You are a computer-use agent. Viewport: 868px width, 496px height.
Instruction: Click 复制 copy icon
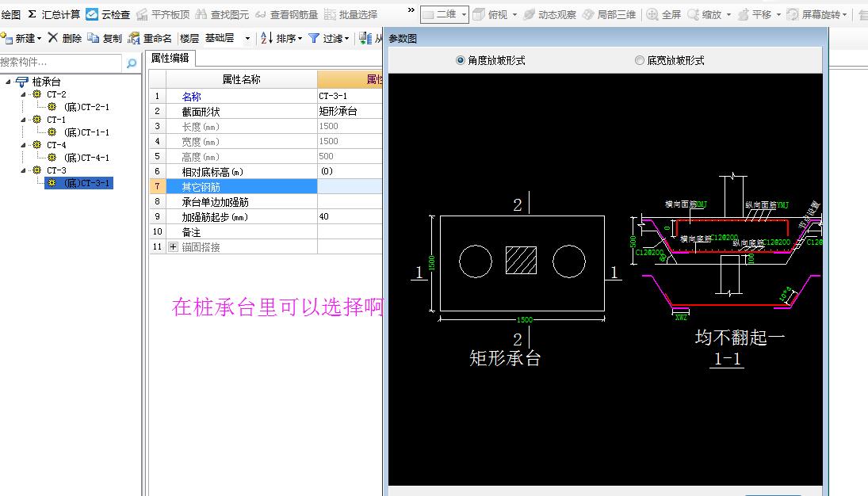click(94, 38)
